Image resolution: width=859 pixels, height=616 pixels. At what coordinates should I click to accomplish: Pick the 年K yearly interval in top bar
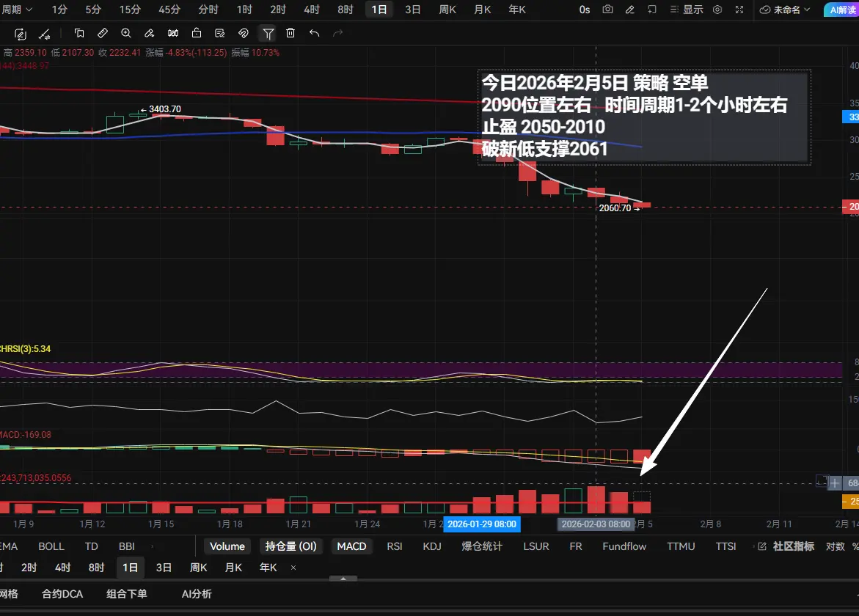pos(517,10)
